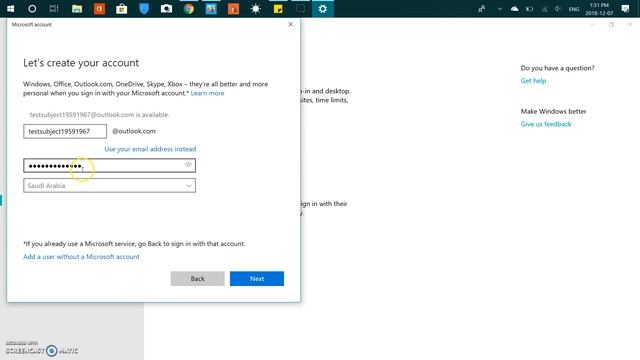The height and width of the screenshot is (360, 640).
Task: Open OneDrive cloud tray icon
Action: click(x=515, y=9)
